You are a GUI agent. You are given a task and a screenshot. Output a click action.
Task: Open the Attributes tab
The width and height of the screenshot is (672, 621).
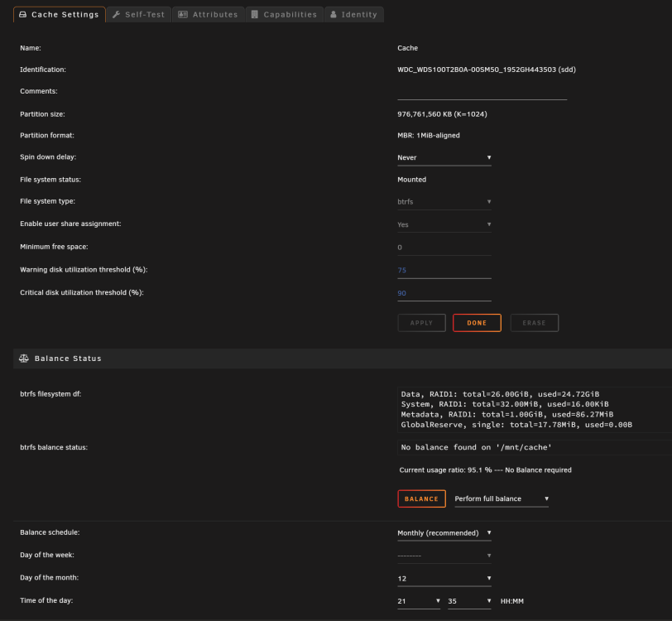pyautogui.click(x=209, y=15)
